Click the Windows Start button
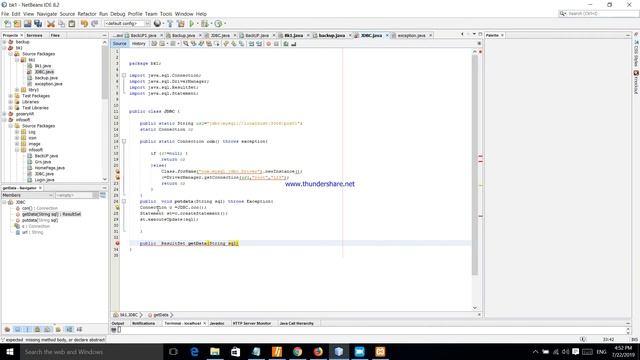 coord(10,351)
